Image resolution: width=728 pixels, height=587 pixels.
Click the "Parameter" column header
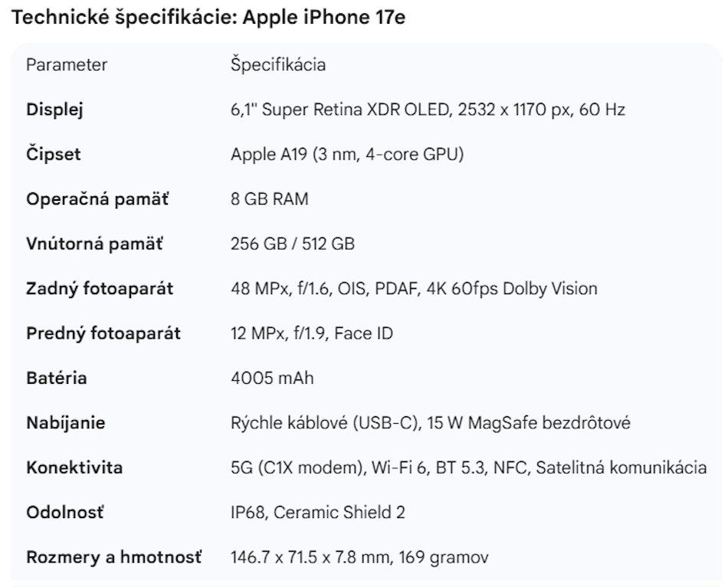coord(67,65)
